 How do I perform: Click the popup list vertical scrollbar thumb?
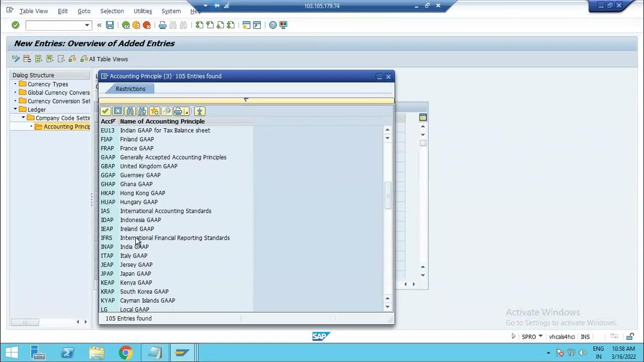[387, 195]
